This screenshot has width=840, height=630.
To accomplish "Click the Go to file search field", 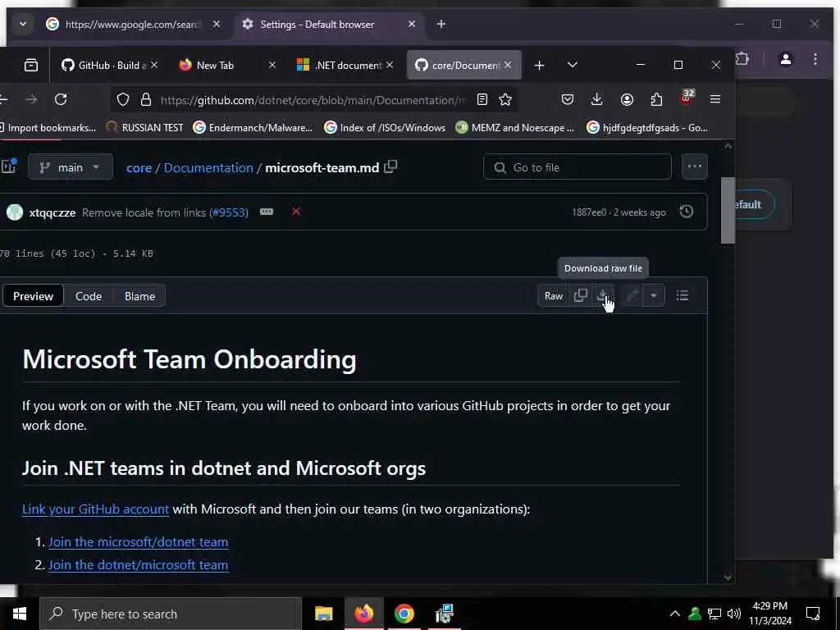I will pos(577,167).
